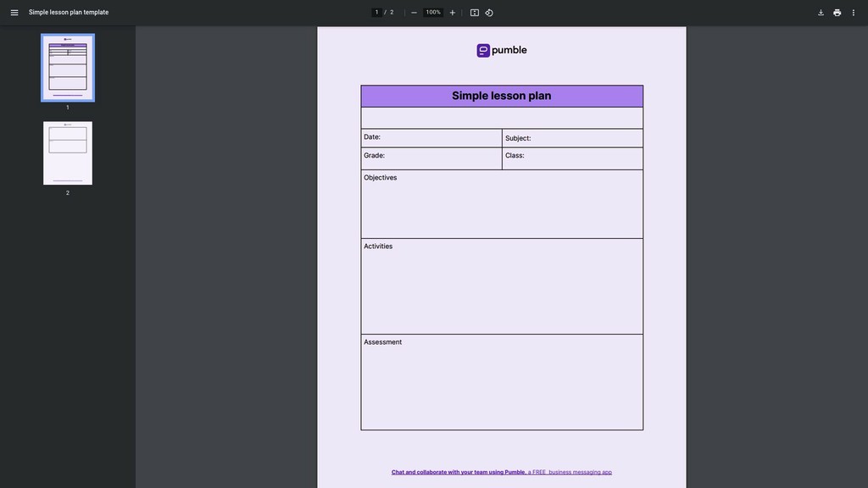Screen dimensions: 868x488
Task: Click the Pumble logo at the document top
Action: [502, 49]
